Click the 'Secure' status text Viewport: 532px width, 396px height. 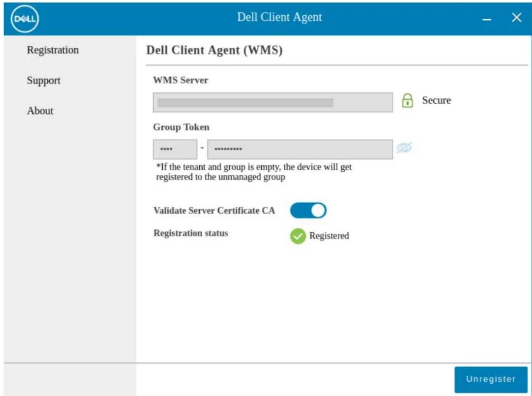(437, 100)
